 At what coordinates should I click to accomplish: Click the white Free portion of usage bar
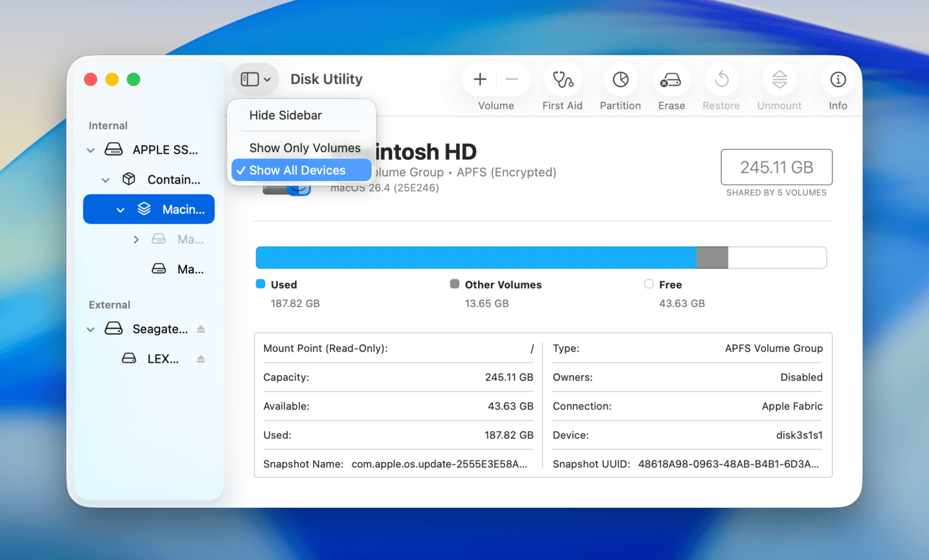pos(777,258)
